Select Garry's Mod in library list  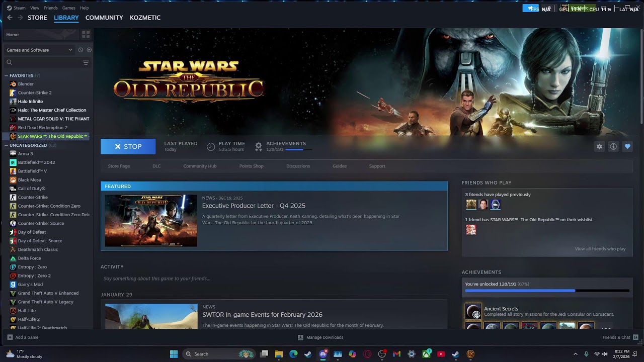(30, 284)
